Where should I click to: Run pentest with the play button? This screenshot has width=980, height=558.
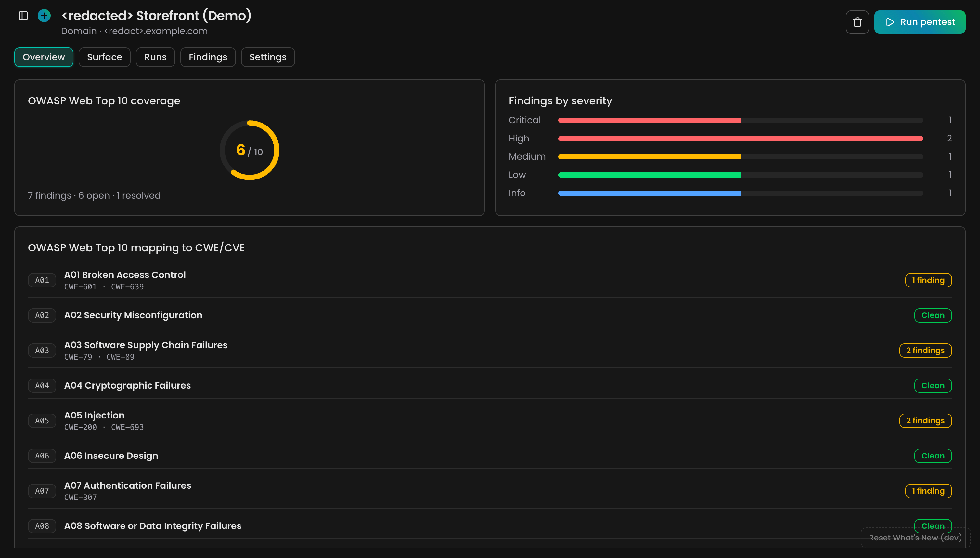(920, 22)
